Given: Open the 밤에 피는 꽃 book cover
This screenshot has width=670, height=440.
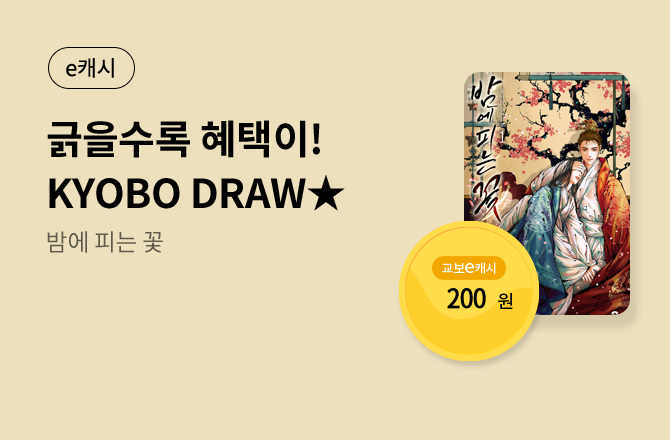Looking at the screenshot, I should click(x=547, y=193).
